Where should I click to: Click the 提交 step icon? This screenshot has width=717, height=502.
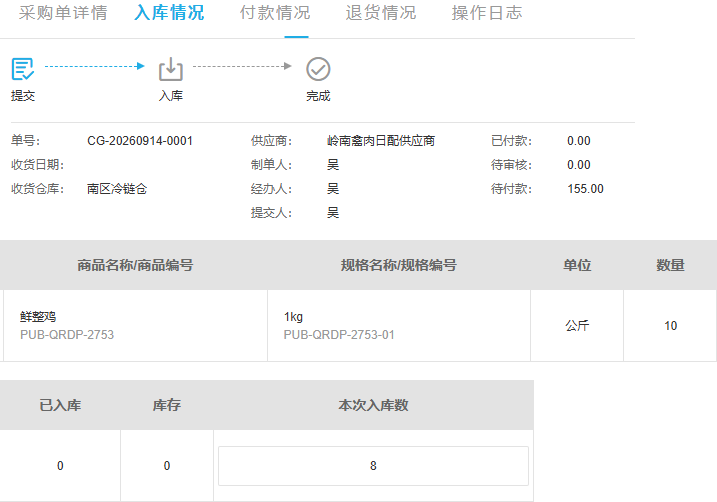coord(22,69)
